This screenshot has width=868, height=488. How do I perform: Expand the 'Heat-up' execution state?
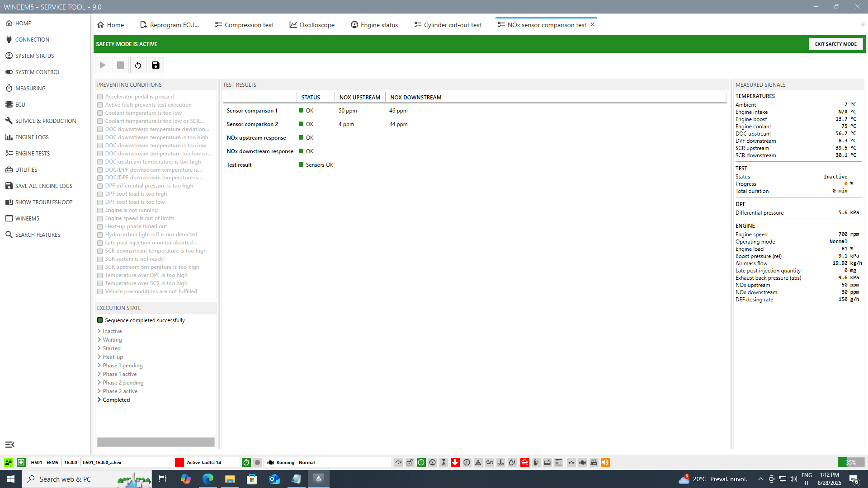(99, 357)
